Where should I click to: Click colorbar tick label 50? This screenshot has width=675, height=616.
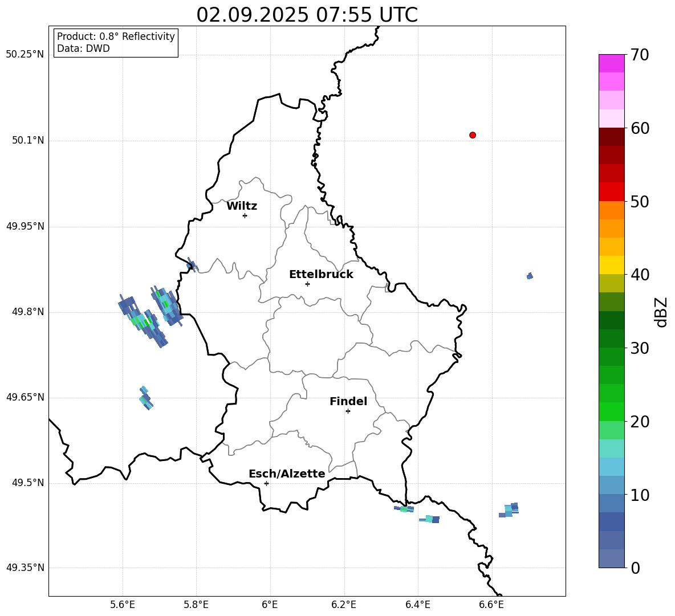640,201
